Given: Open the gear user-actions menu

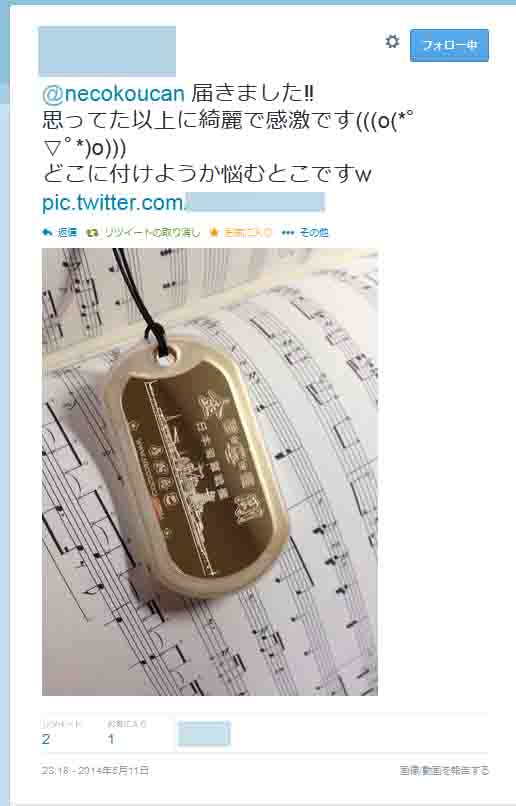Looking at the screenshot, I should [392, 42].
